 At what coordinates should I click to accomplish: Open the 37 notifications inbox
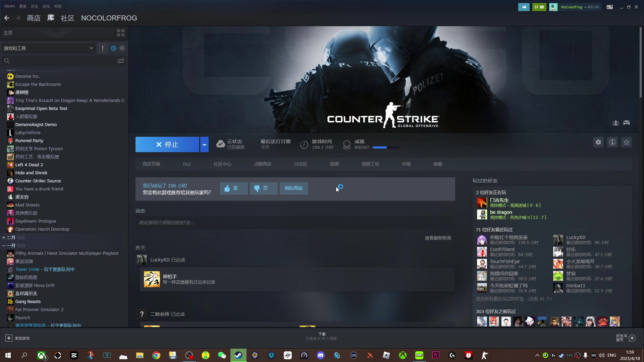point(539,7)
